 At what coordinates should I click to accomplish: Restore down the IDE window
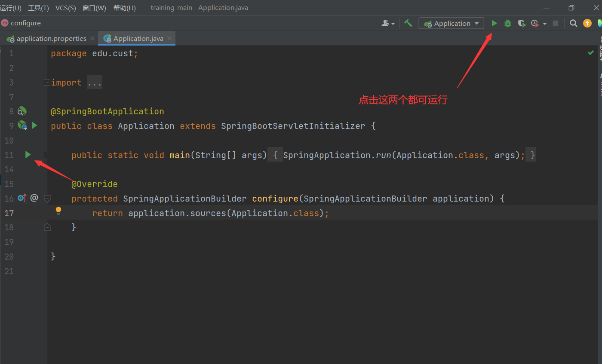pyautogui.click(x=571, y=8)
